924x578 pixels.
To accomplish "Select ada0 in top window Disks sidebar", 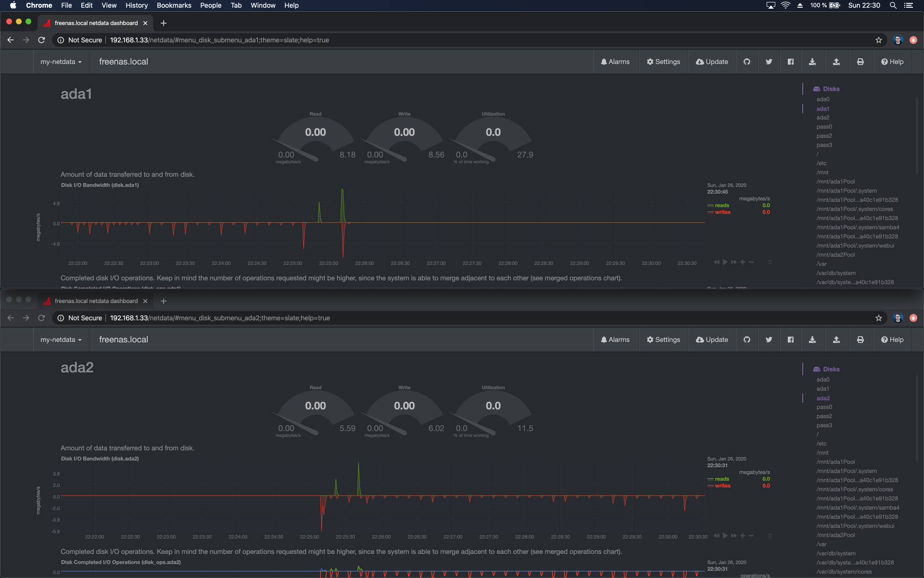I will (822, 99).
